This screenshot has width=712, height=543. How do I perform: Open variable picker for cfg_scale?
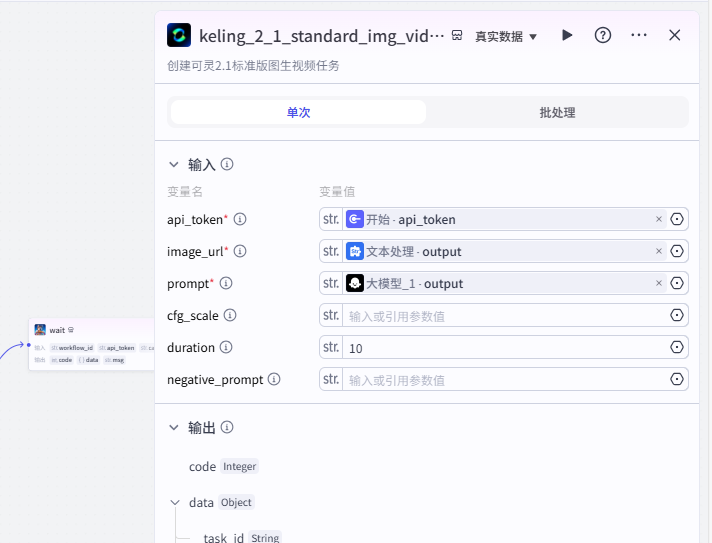pos(677,315)
